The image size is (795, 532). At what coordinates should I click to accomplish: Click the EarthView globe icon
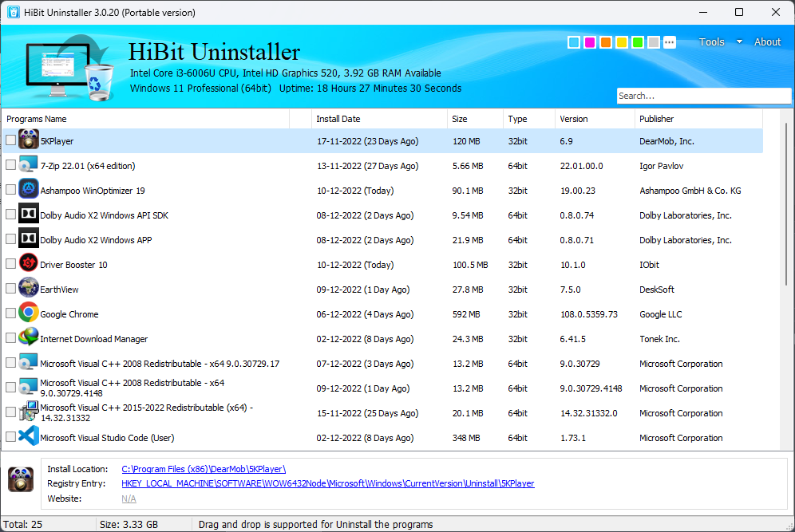[x=29, y=287]
